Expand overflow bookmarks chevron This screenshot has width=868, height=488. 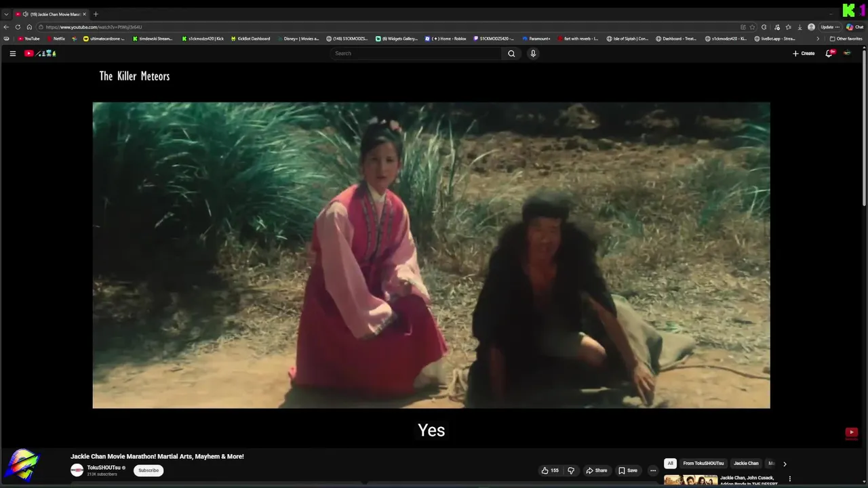click(x=817, y=39)
